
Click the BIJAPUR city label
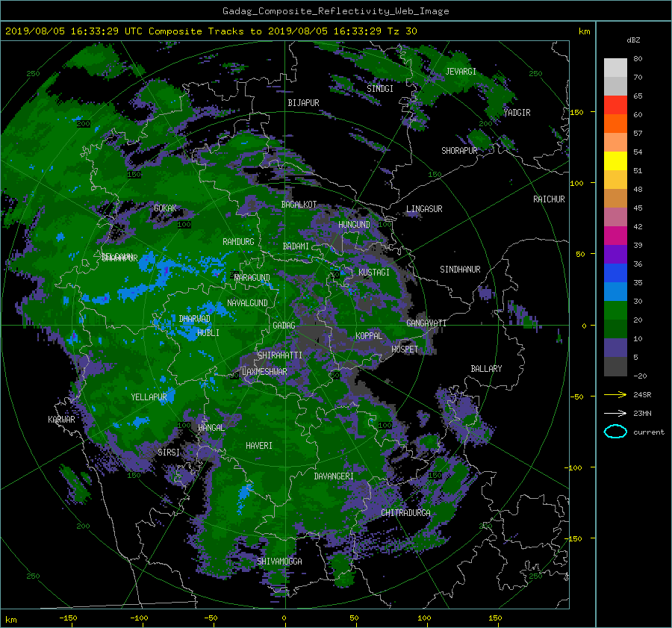click(x=303, y=103)
